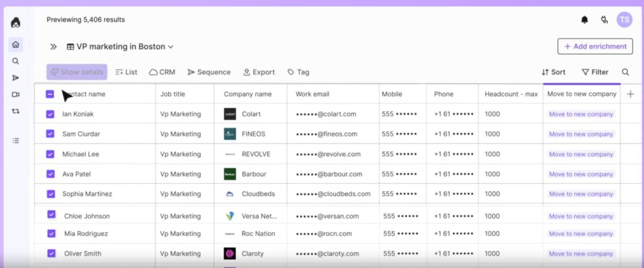Open the TS user avatar menu
Image resolution: width=644 pixels, height=268 pixels.
tap(624, 20)
